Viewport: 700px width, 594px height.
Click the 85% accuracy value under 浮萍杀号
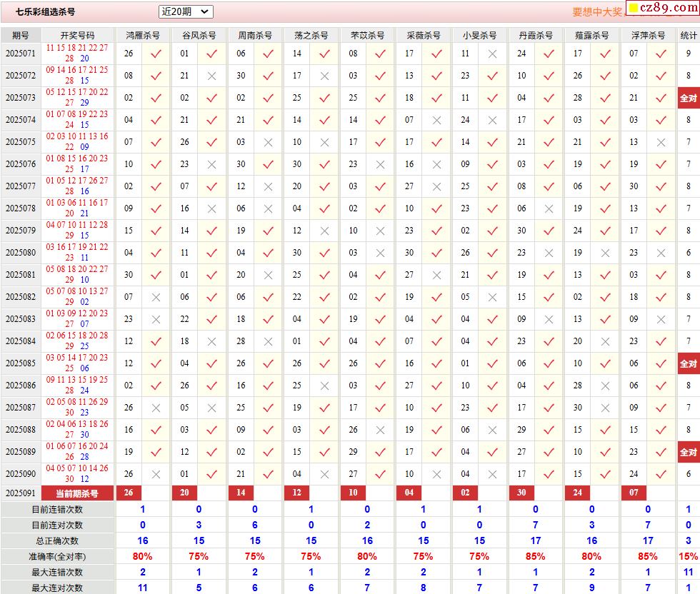(x=648, y=556)
